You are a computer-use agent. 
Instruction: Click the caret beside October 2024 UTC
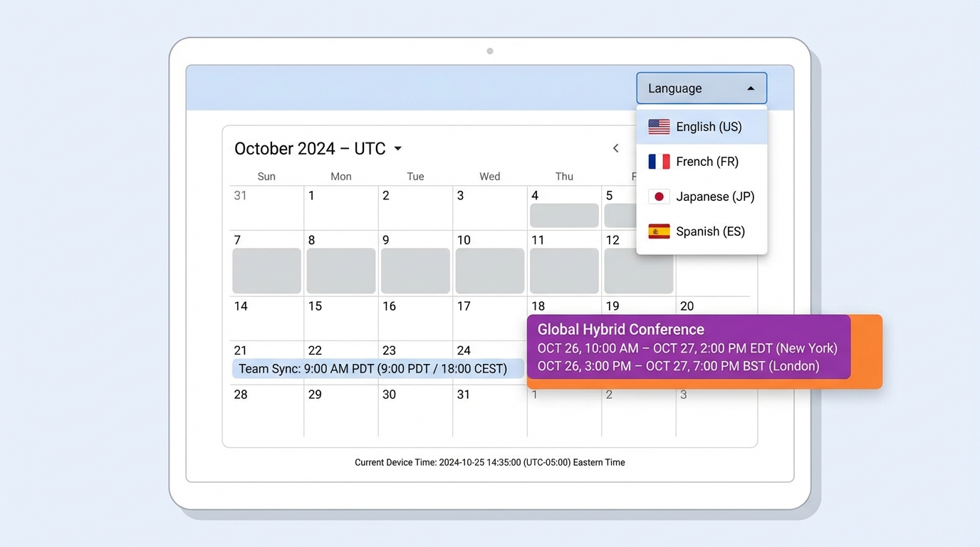coord(397,148)
